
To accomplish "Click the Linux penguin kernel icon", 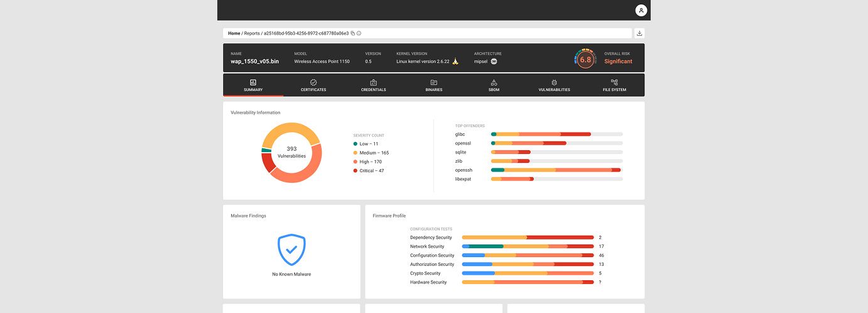I will pos(456,62).
